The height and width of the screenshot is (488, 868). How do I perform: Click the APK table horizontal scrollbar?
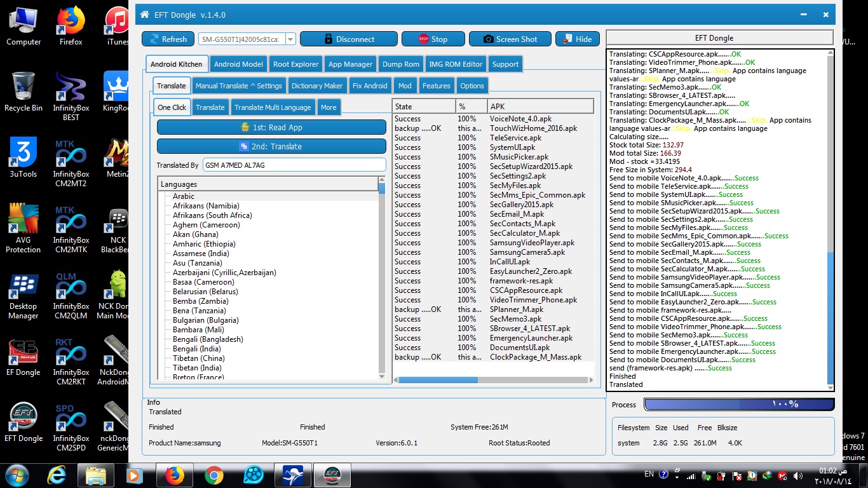493,380
